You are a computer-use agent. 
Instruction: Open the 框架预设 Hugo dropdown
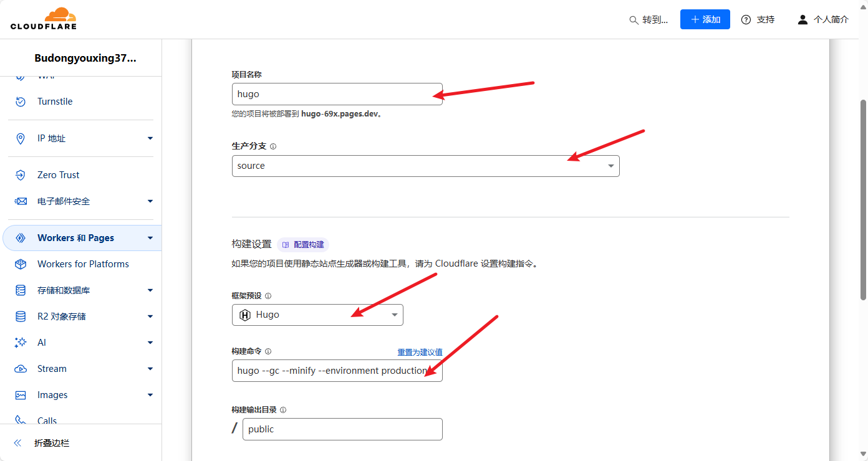point(317,315)
